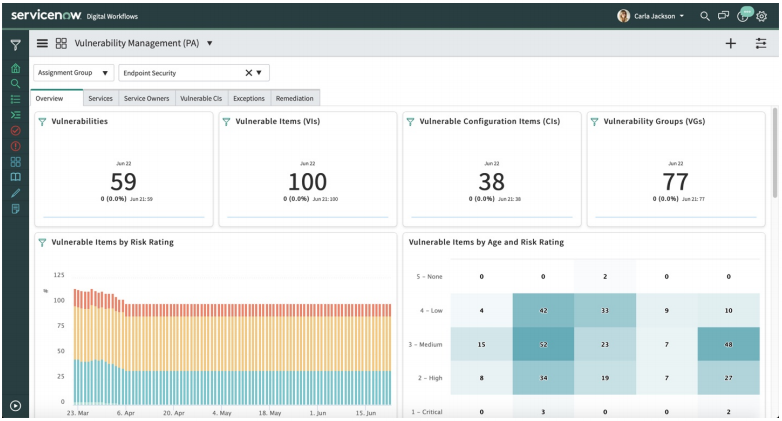782x421 pixels.
Task: Click the search magnifier in top banner
Action: coord(705,16)
